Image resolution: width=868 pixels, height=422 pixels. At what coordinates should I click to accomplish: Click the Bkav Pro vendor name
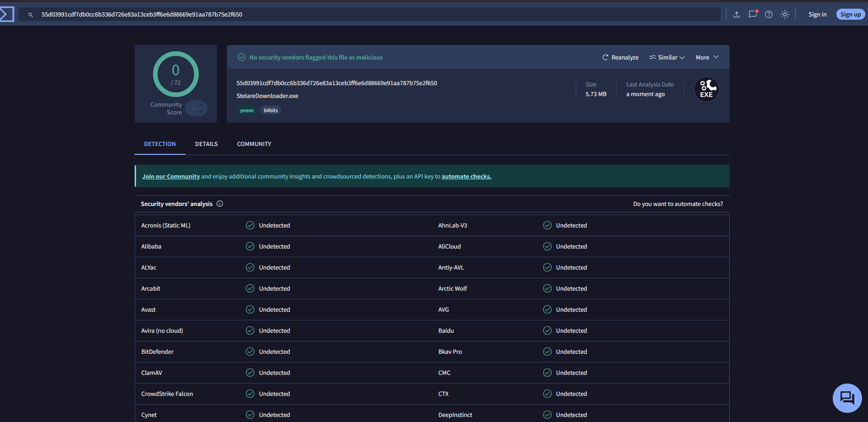[450, 352]
